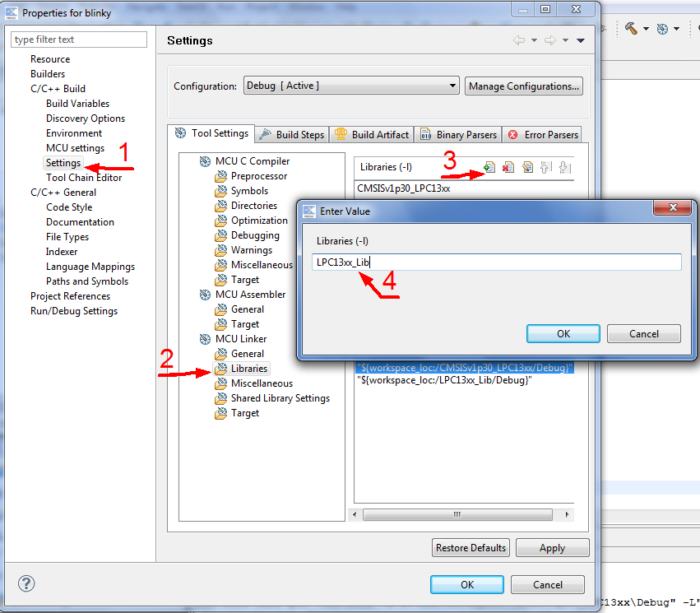Click the Add library icon
This screenshot has height=613, width=700.
(489, 168)
